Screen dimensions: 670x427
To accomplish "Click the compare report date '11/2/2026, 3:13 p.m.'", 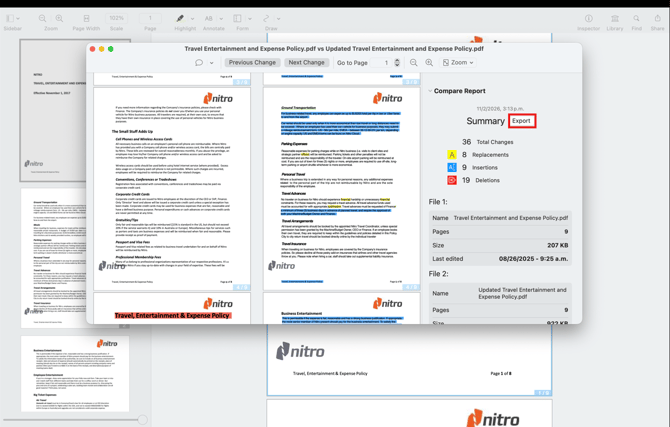I will click(x=500, y=109).
